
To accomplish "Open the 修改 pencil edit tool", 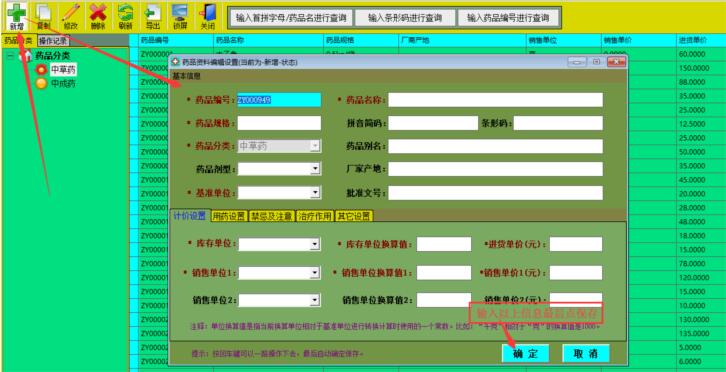I will (70, 17).
